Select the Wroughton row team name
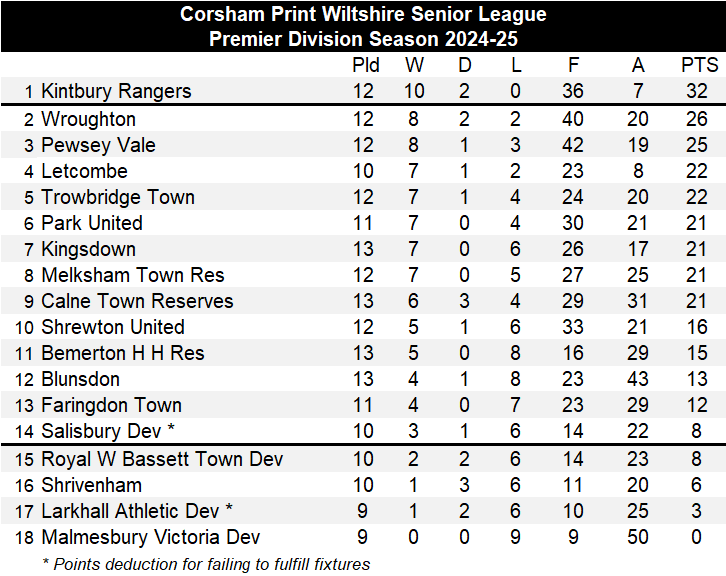 click(88, 119)
